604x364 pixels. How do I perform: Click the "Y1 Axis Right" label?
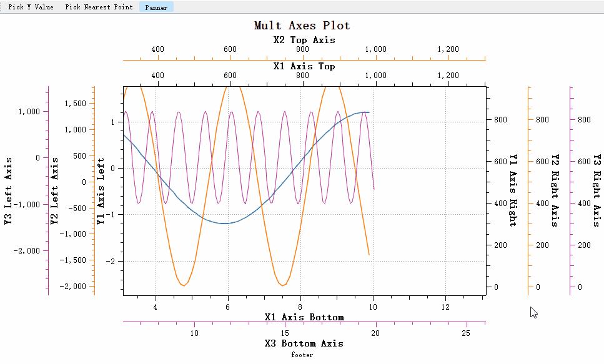click(x=513, y=190)
